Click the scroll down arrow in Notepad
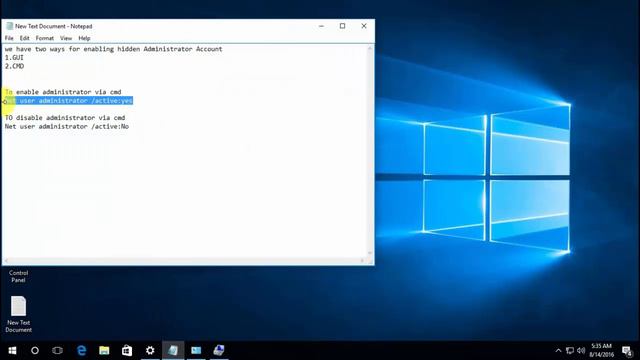The width and height of the screenshot is (640, 360). tap(370, 253)
